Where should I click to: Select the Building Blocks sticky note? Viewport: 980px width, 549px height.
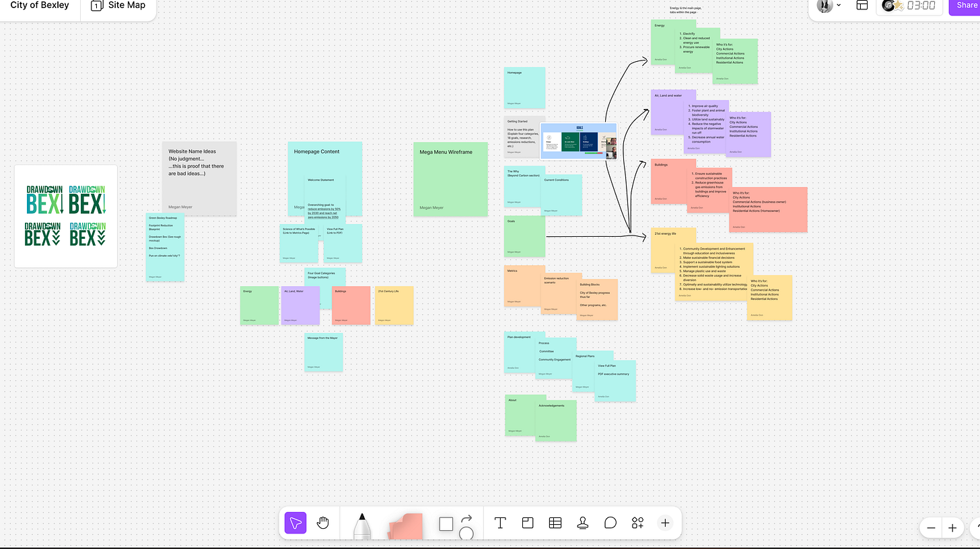point(597,299)
